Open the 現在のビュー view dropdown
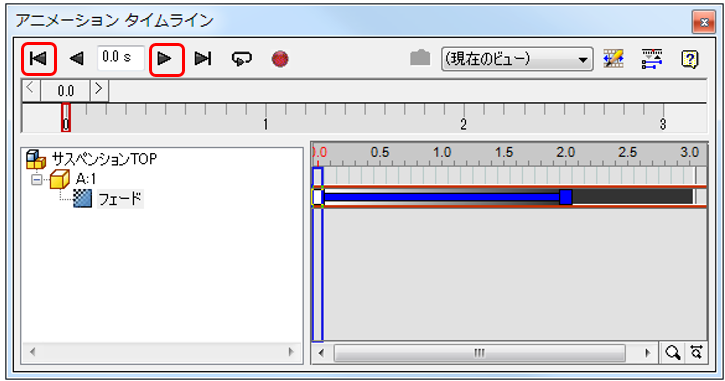Viewport: 725px width, 381px height. point(517,59)
